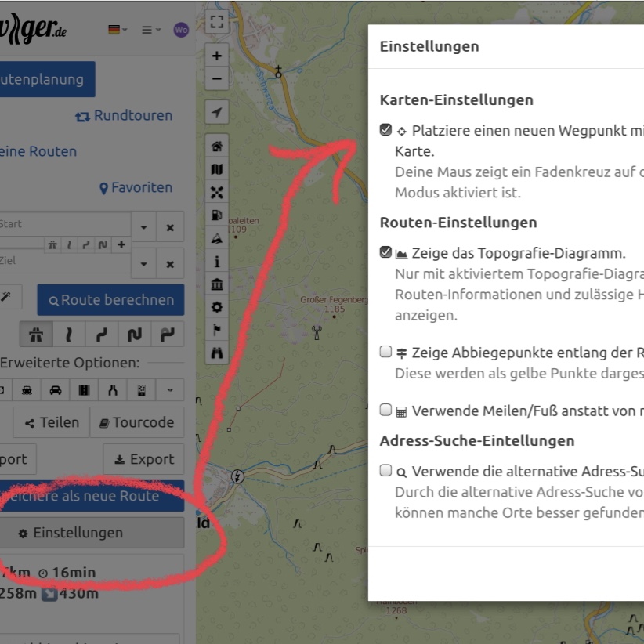Open the Start field dropdown arrow
Image resolution: width=644 pixels, height=644 pixels.
click(x=143, y=227)
